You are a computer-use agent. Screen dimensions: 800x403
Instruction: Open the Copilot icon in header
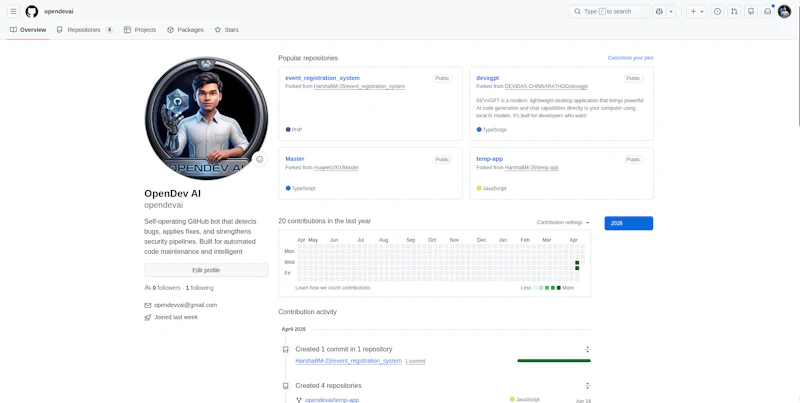pos(659,11)
